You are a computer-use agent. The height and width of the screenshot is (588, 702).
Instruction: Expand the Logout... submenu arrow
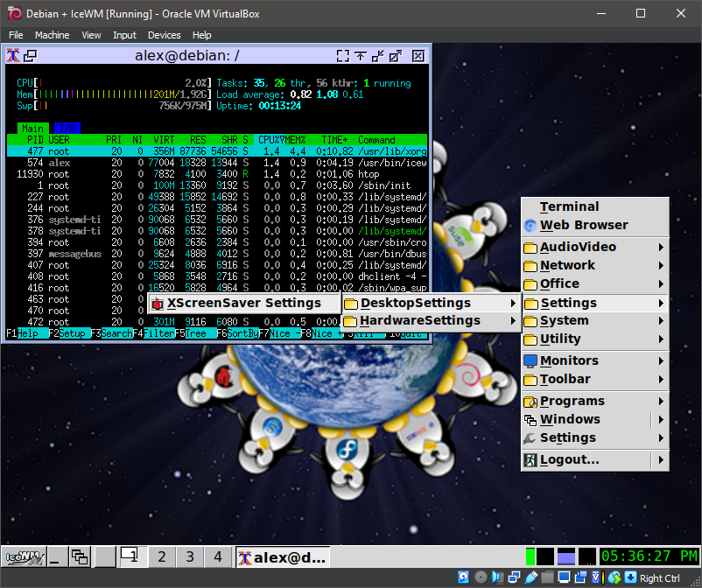661,459
